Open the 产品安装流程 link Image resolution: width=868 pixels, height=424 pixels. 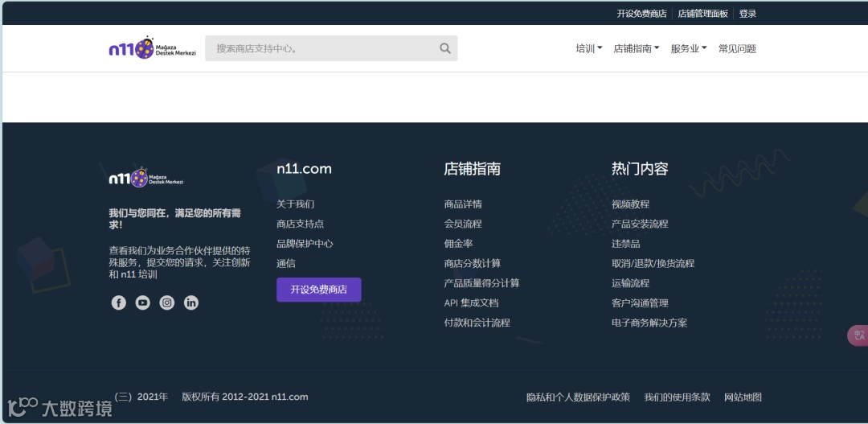(640, 224)
